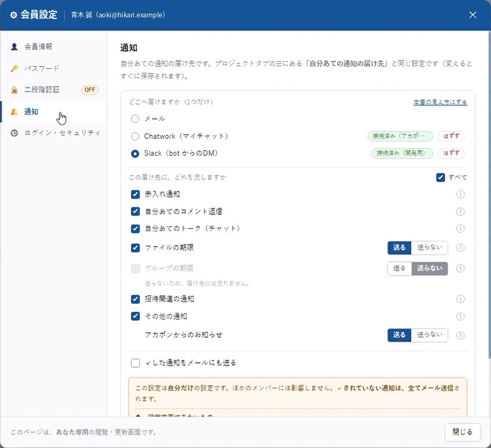Uncheck 自分あてのコメント返信 checkbox
The height and width of the screenshot is (448, 491).
click(x=135, y=212)
